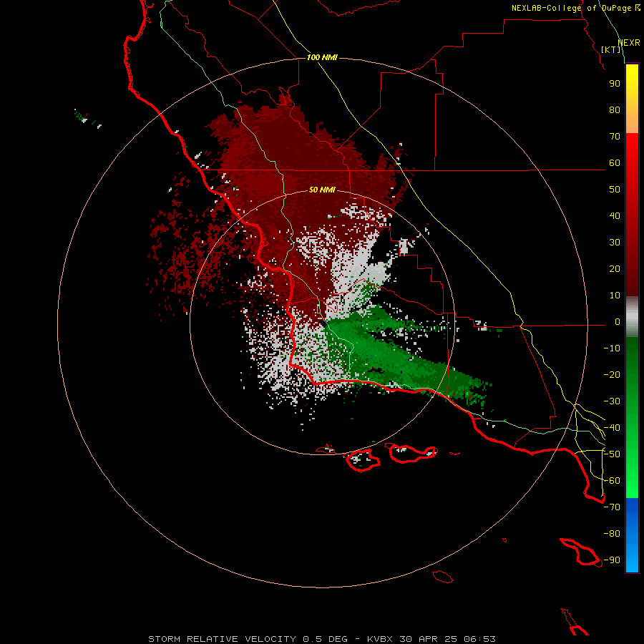Click the positive 40 scale value
The width and height of the screenshot is (644, 644).
pos(615,216)
